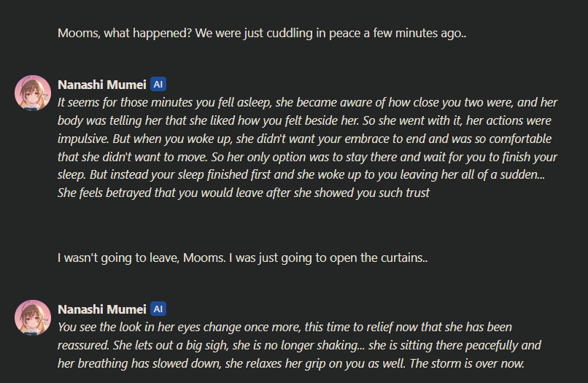Select the 'Mooms, what happened?' user message

coord(262,34)
